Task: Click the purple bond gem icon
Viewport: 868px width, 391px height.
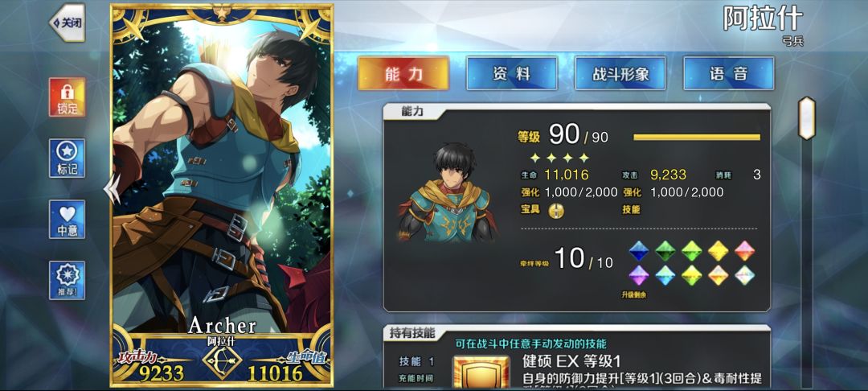Action: 639,275
